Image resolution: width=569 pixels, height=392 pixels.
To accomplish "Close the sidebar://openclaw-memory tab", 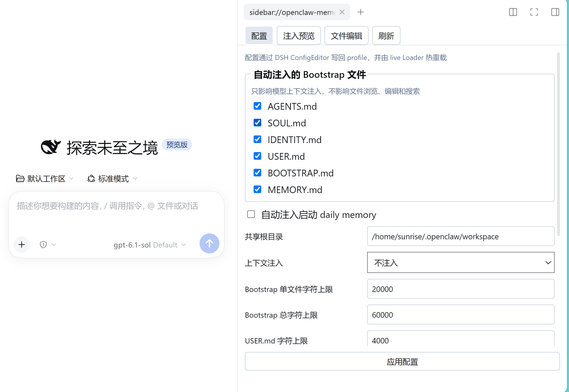I will [342, 12].
